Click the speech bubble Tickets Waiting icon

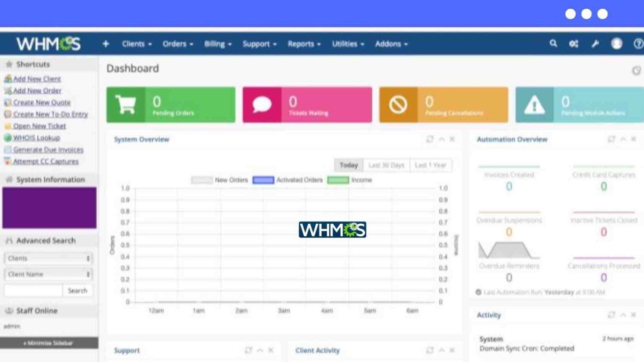262,105
